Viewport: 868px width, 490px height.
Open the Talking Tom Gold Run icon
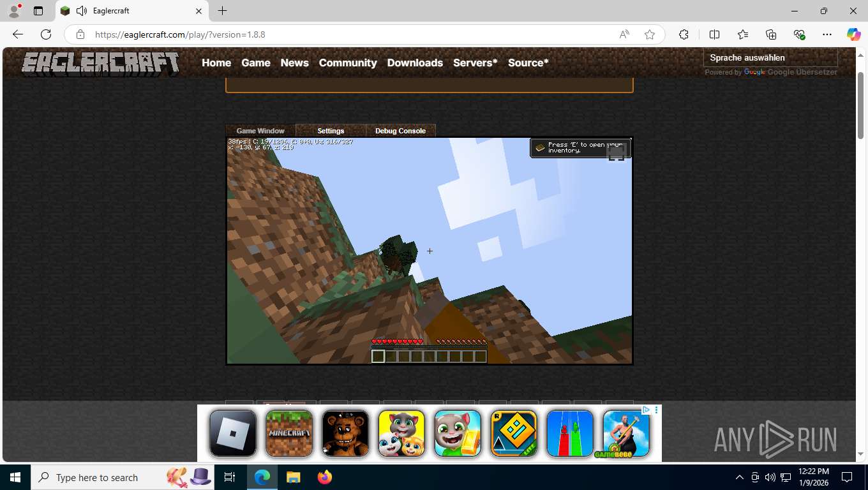click(458, 434)
